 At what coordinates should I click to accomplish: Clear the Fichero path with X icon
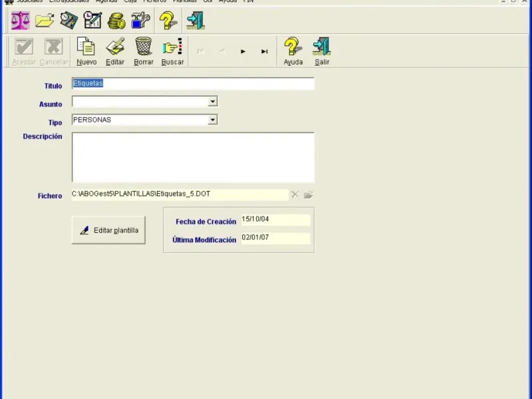pos(295,194)
